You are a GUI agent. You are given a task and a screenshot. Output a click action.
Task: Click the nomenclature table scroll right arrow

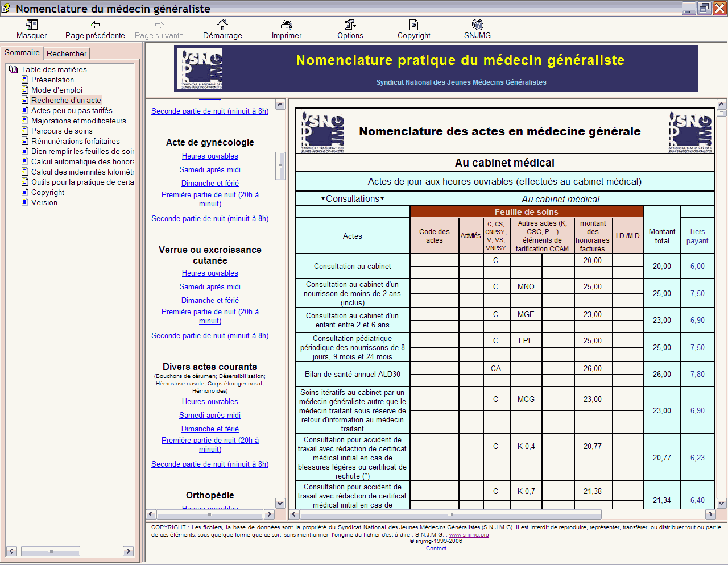click(710, 514)
